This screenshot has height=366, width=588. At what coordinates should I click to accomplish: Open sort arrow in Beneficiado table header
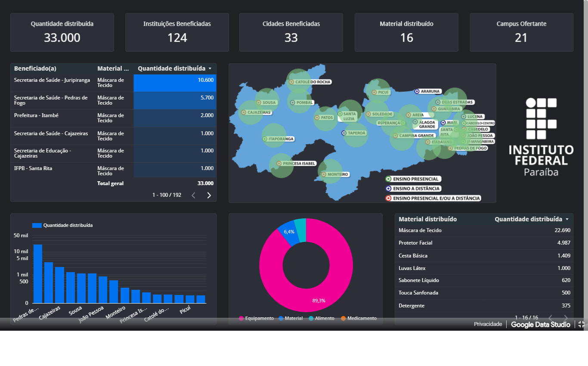pos(210,68)
